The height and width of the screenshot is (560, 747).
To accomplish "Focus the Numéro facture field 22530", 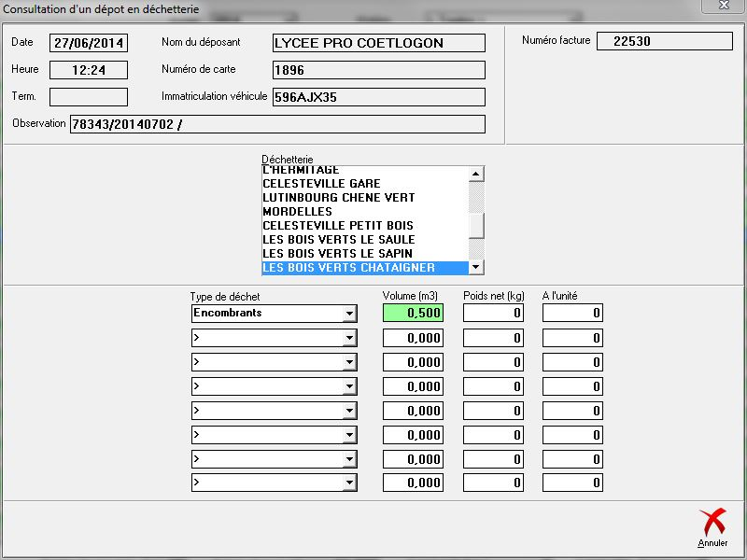I will [x=664, y=41].
